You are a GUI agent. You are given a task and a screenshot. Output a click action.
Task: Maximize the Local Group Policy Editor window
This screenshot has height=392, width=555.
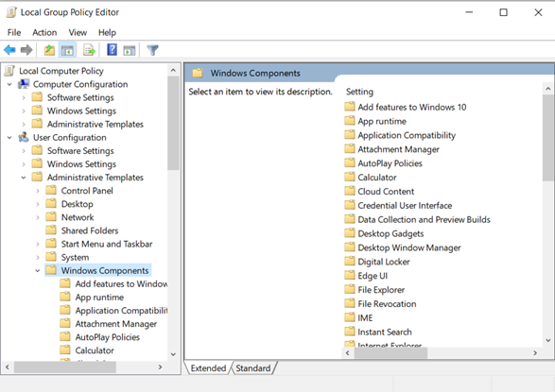[x=503, y=12]
